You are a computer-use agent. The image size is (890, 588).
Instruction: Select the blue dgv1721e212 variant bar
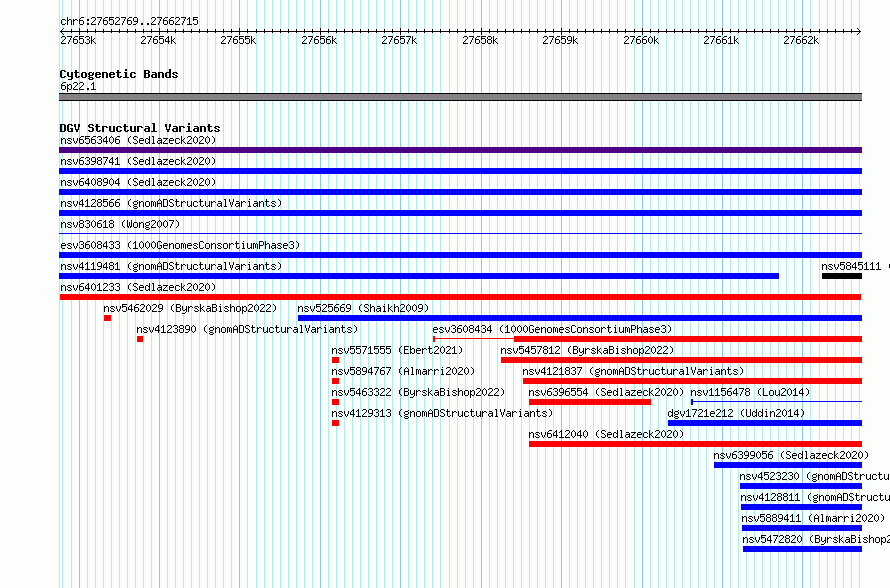point(765,423)
